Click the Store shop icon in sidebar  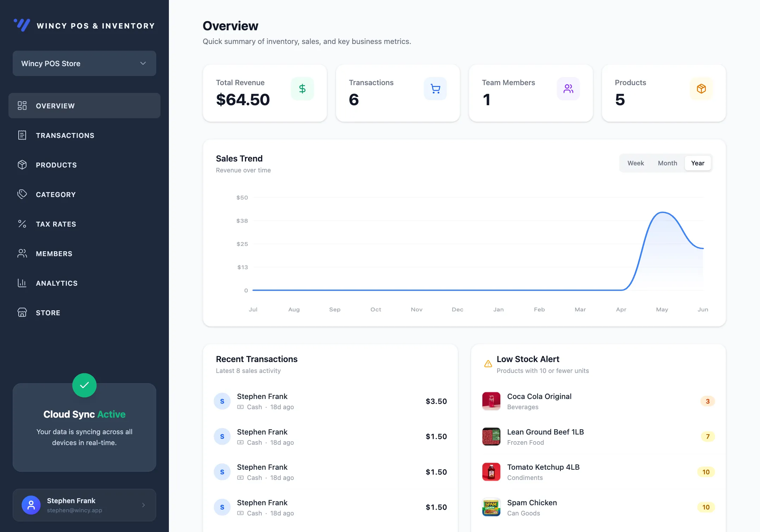22,312
